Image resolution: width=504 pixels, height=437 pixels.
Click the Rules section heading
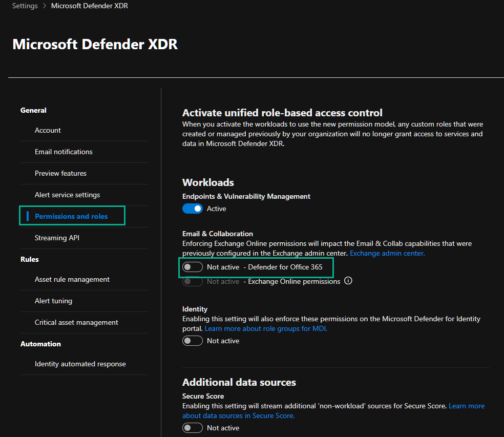[x=30, y=260]
